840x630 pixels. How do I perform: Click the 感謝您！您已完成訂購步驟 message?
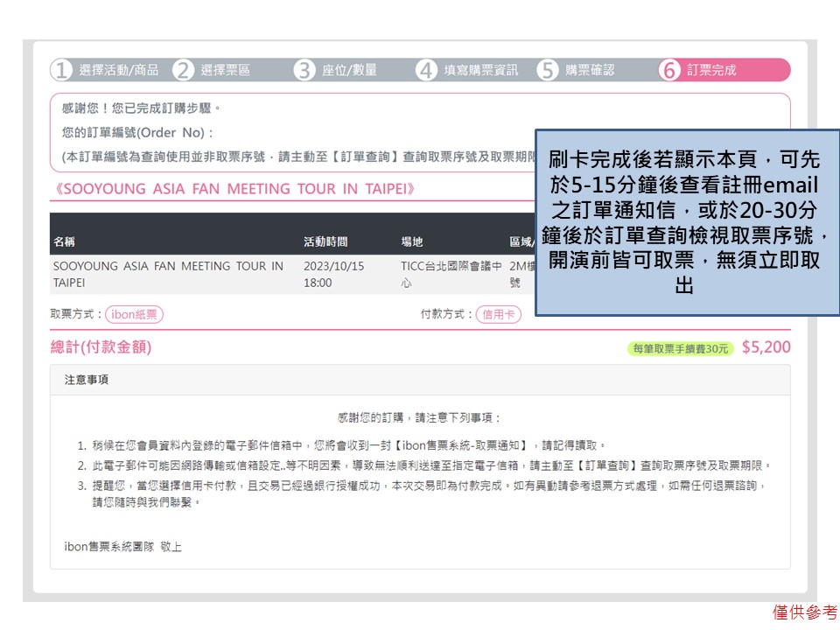141,108
